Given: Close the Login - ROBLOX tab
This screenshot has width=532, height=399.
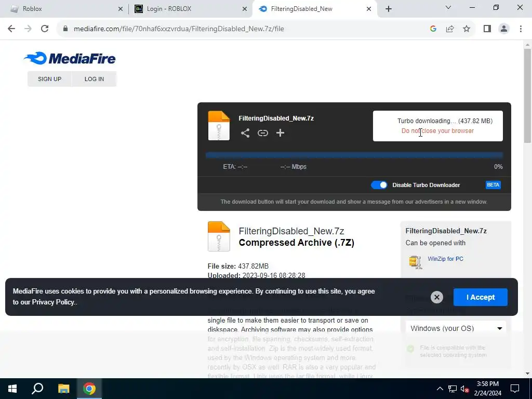Looking at the screenshot, I should (245, 9).
